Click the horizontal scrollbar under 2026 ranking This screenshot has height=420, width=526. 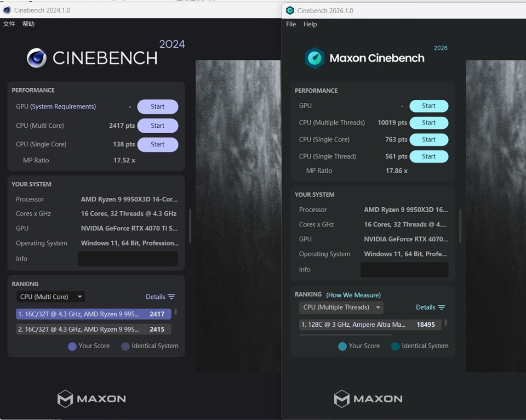pyautogui.click(x=346, y=334)
